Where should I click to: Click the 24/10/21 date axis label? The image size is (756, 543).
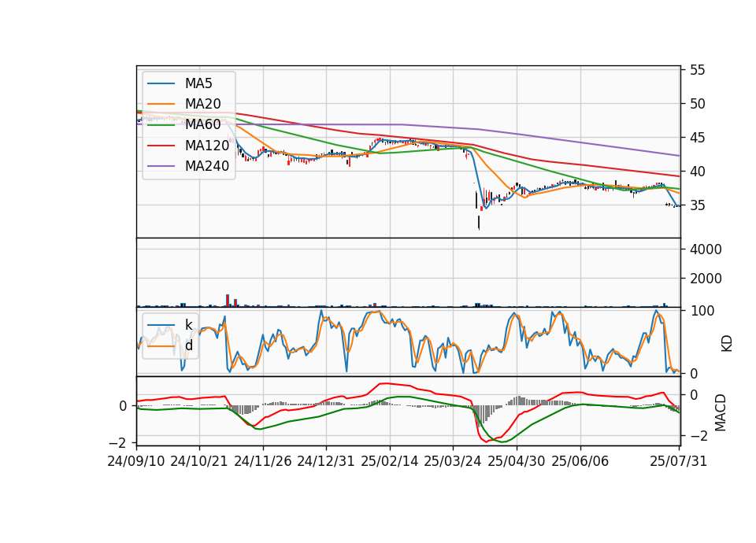pyautogui.click(x=199, y=461)
